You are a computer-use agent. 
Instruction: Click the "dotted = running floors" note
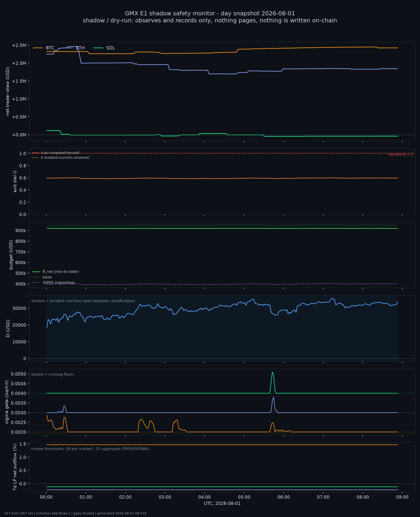pos(53,375)
